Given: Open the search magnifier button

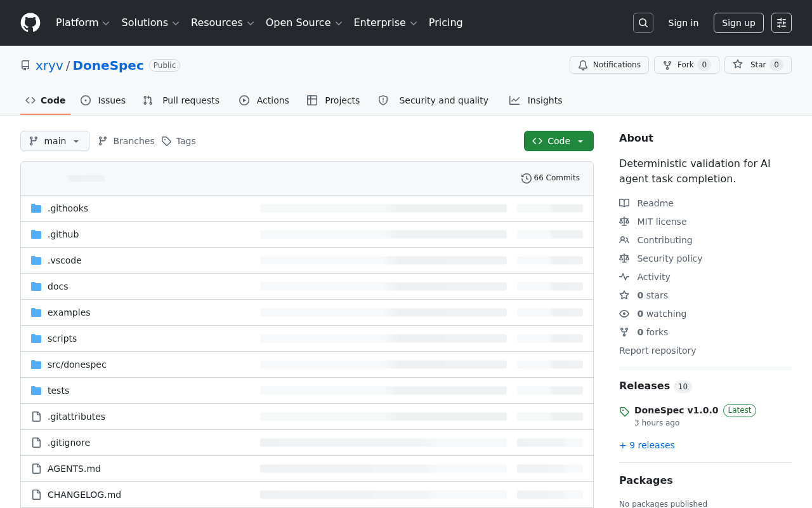Looking at the screenshot, I should point(643,23).
